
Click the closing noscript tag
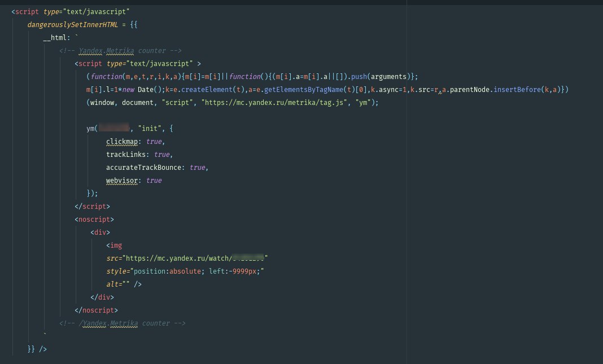pyautogui.click(x=96, y=310)
